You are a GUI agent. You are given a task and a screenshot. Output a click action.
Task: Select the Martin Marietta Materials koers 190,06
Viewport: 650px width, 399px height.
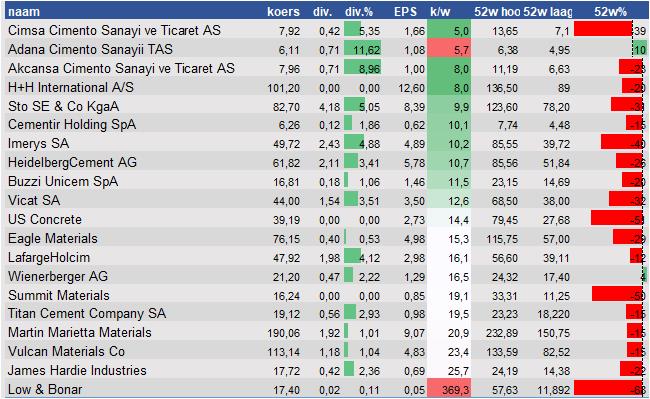[284, 333]
